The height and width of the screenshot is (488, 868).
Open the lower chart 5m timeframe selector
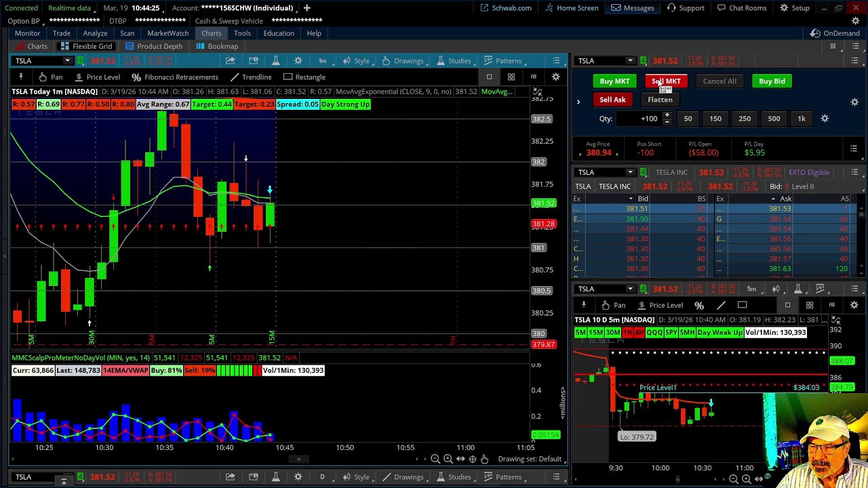coord(751,289)
